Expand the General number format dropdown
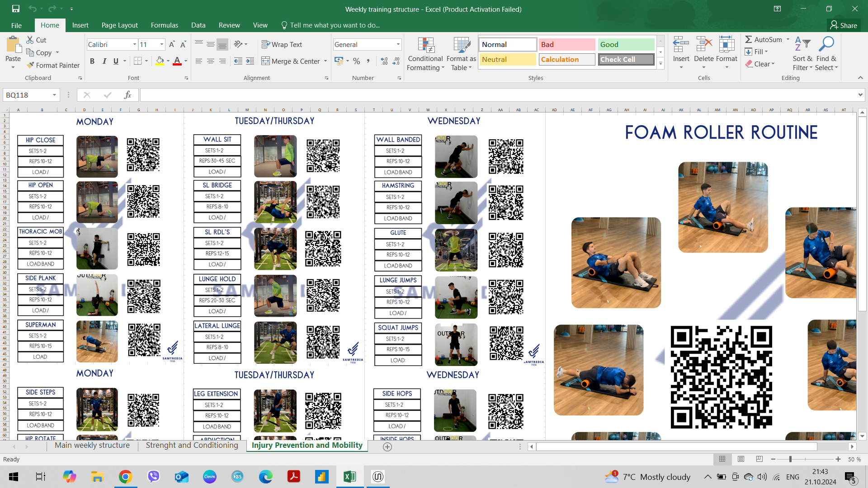The height and width of the screenshot is (488, 868). 398,44
